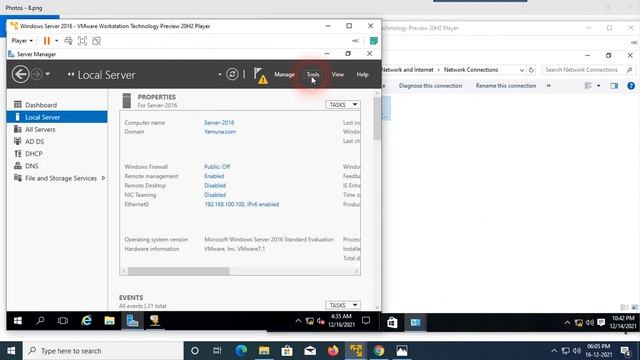Screen dimensions: 640x360
Task: Open Task View in guest taskbar
Action: [63, 321]
